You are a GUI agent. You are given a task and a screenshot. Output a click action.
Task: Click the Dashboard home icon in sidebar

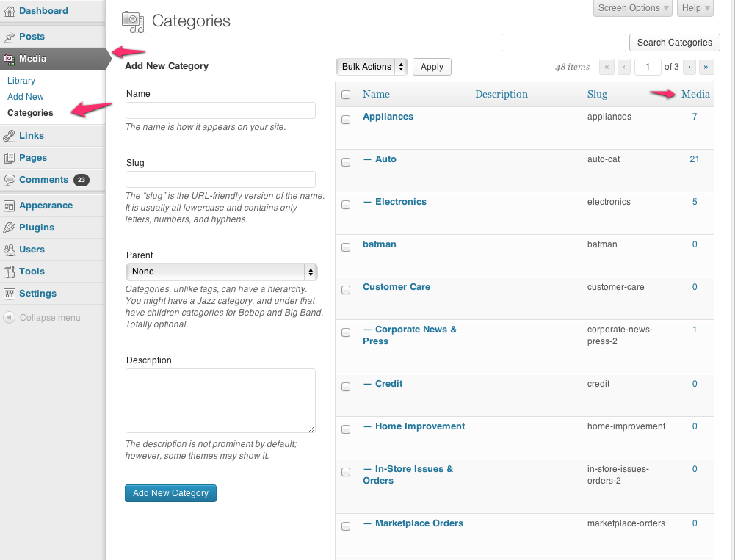[10, 11]
